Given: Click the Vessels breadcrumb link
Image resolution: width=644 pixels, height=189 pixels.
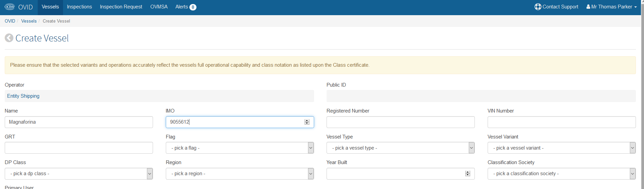Looking at the screenshot, I should point(29,21).
